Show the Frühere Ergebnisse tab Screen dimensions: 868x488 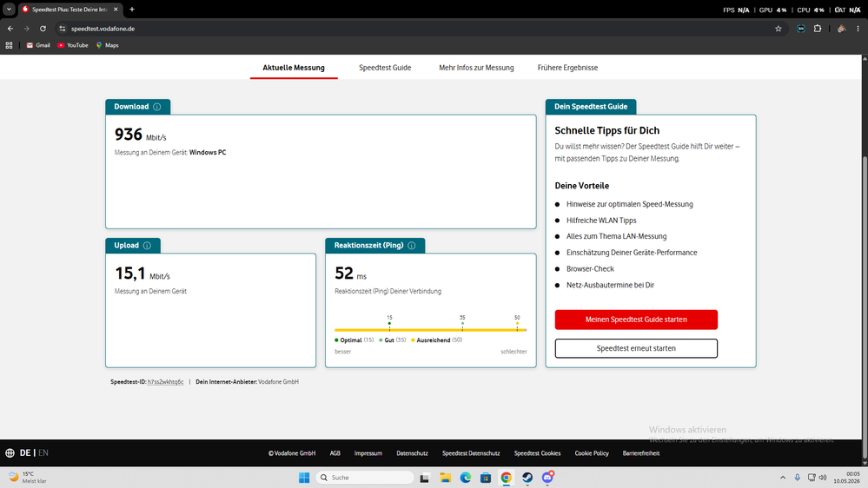pyautogui.click(x=567, y=68)
